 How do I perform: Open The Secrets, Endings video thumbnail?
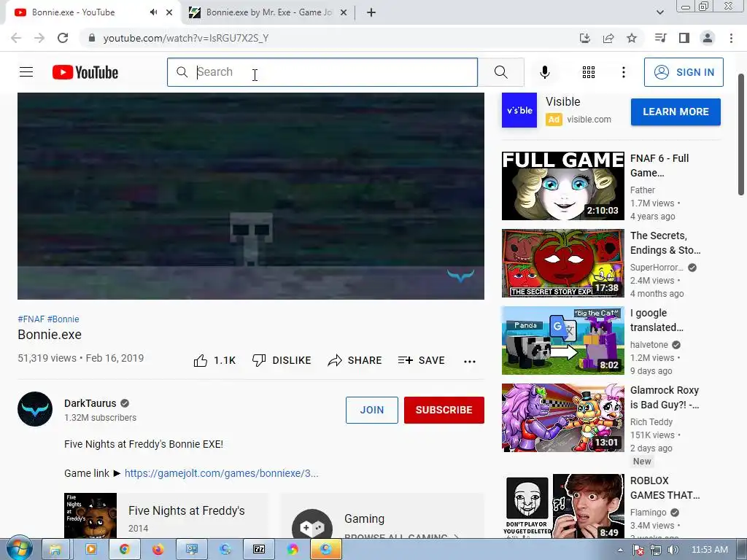click(562, 262)
